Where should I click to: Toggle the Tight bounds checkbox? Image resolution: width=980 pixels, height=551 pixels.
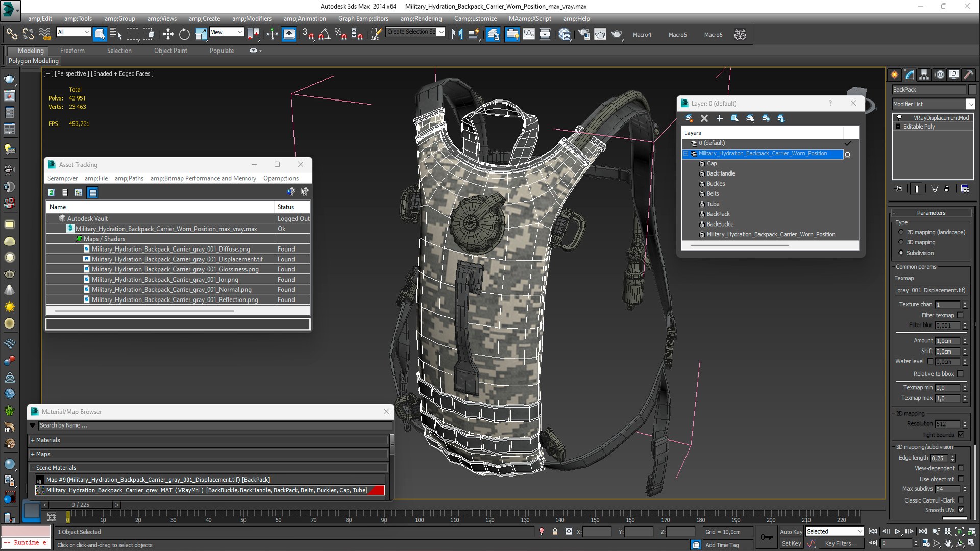[961, 435]
